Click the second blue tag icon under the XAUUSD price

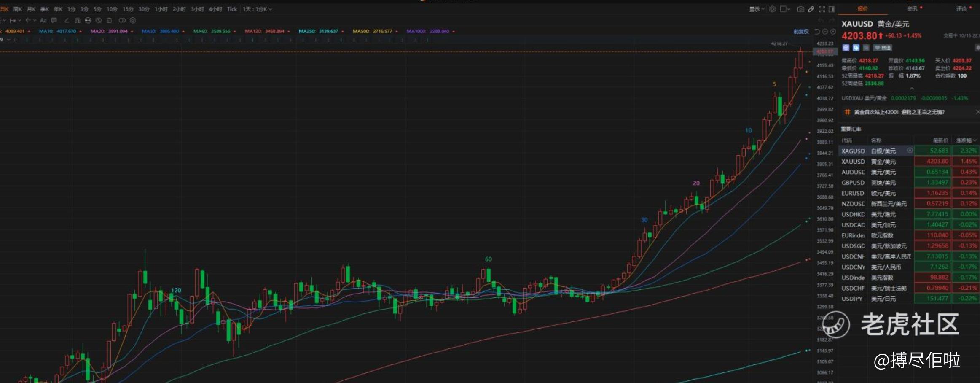pos(856,48)
